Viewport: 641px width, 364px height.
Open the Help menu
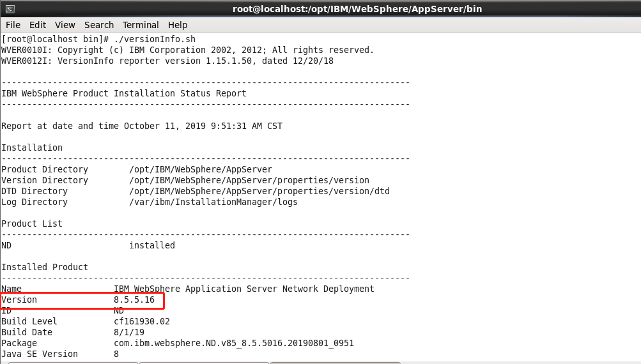click(178, 25)
